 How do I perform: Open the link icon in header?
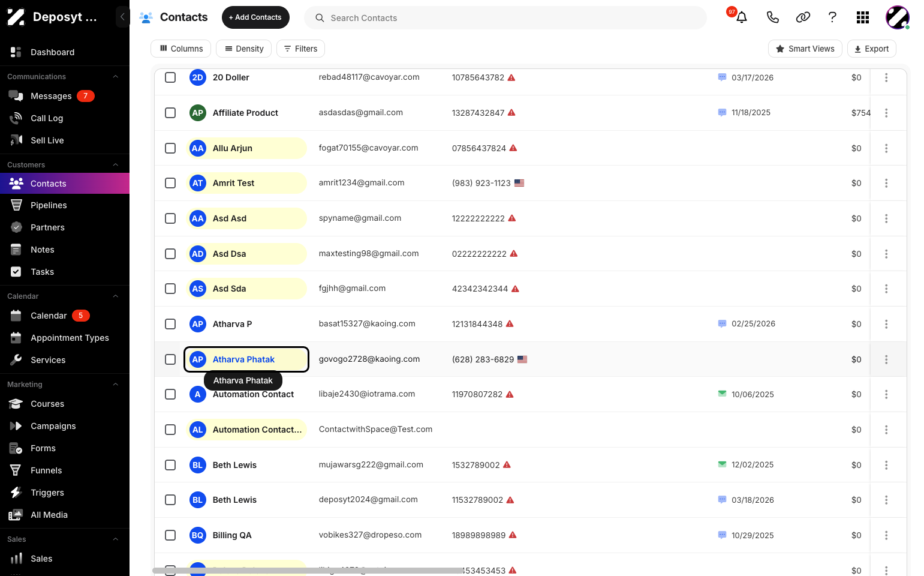point(803,17)
